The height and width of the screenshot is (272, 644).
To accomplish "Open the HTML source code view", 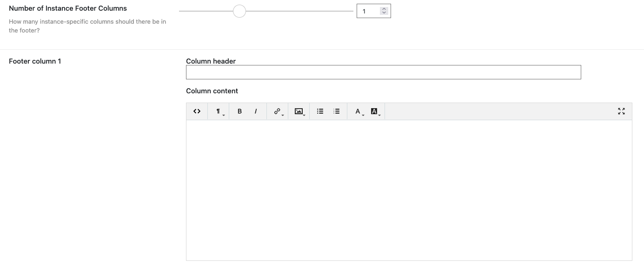I will tap(197, 111).
